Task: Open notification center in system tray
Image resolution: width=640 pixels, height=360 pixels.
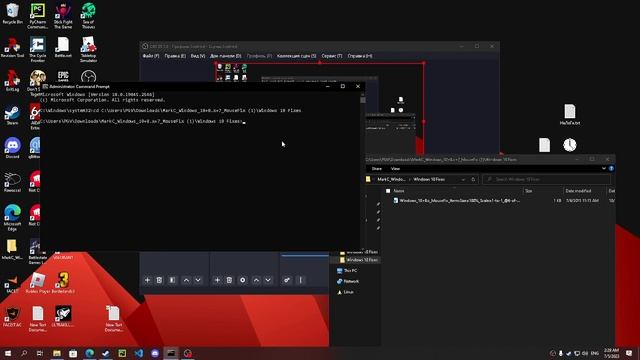Action: (629, 353)
